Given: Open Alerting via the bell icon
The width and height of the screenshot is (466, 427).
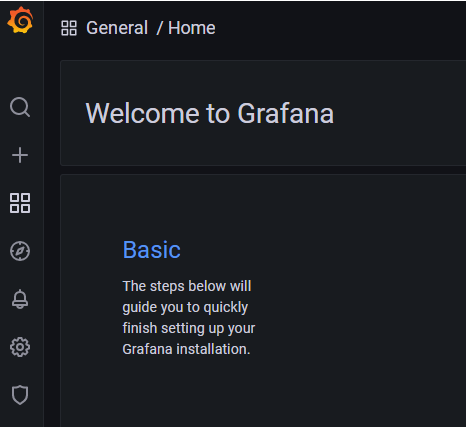Looking at the screenshot, I should click(x=20, y=299).
